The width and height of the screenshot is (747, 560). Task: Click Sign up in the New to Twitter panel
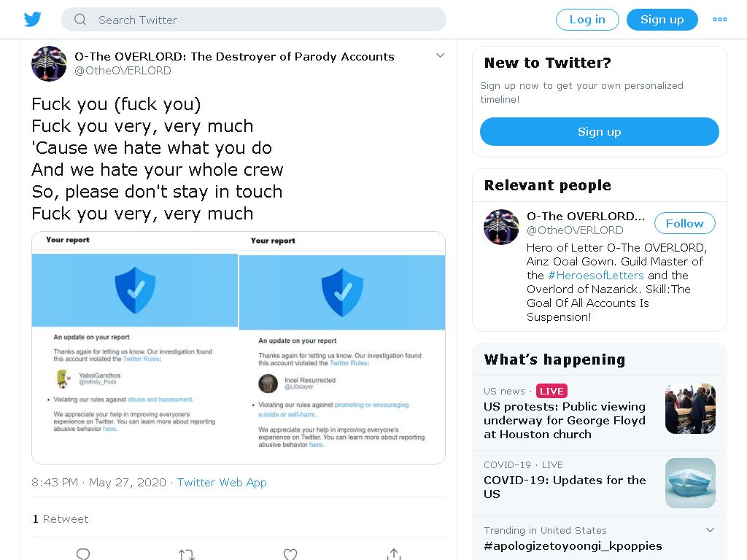600,131
